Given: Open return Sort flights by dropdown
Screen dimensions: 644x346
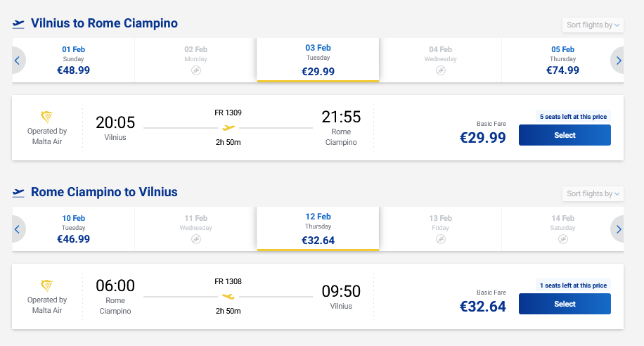Looking at the screenshot, I should 593,193.
